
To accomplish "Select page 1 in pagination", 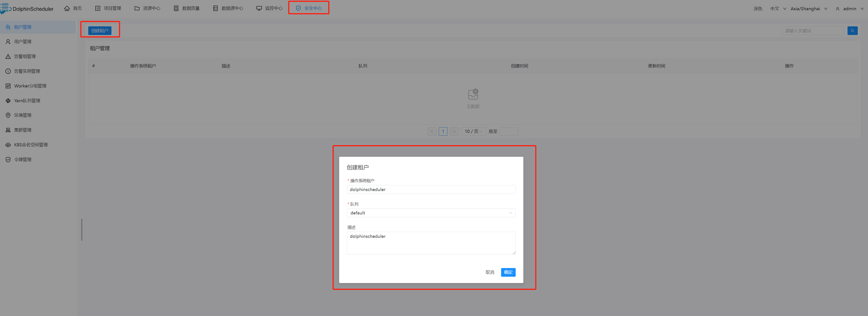I will 443,131.
